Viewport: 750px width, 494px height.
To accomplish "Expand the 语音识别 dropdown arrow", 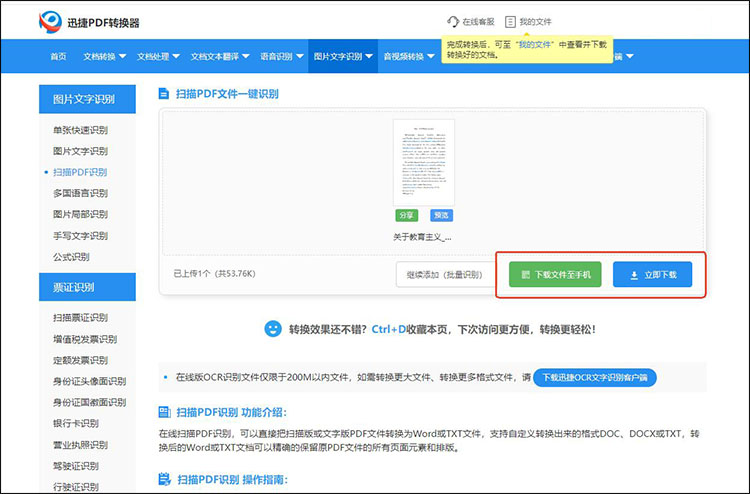I will pos(300,56).
